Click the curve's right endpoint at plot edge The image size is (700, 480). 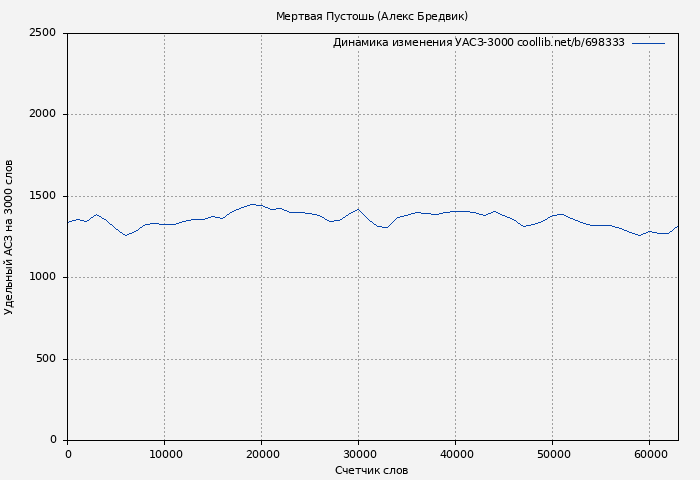677,226
